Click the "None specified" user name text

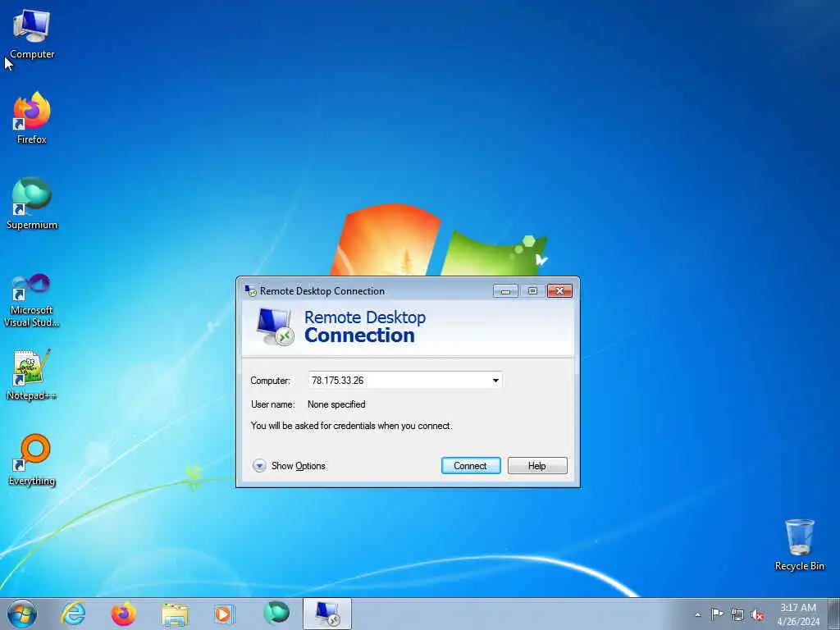click(x=336, y=404)
